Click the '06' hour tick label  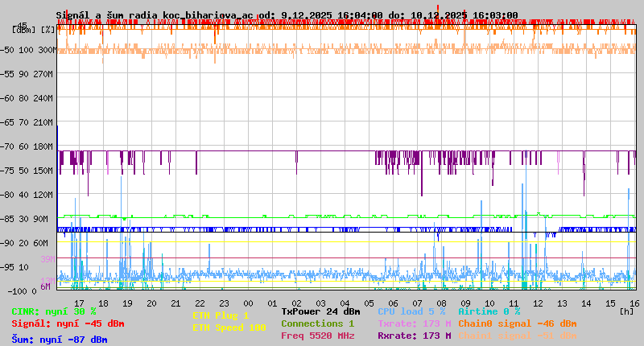393,303
